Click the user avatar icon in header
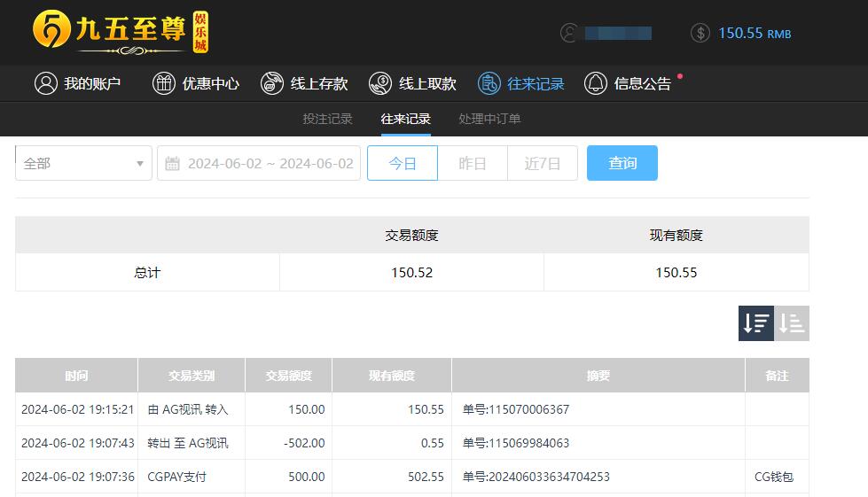 pyautogui.click(x=569, y=33)
